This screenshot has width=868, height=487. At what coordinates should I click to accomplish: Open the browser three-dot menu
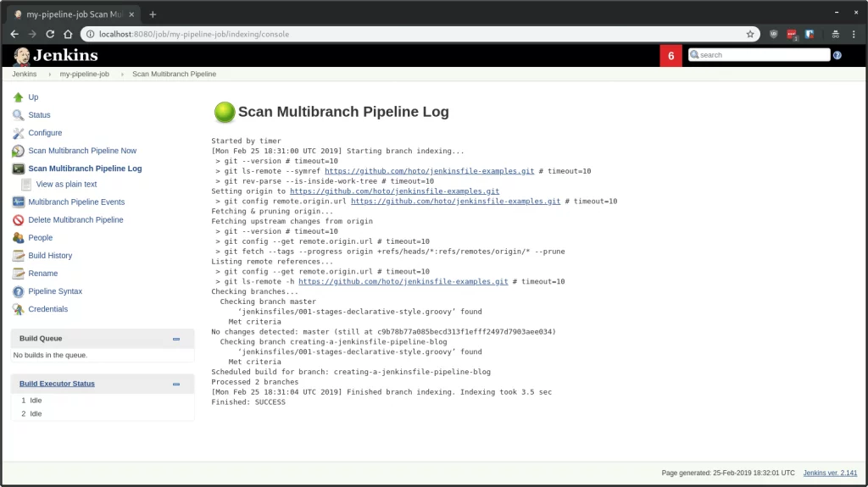point(853,35)
